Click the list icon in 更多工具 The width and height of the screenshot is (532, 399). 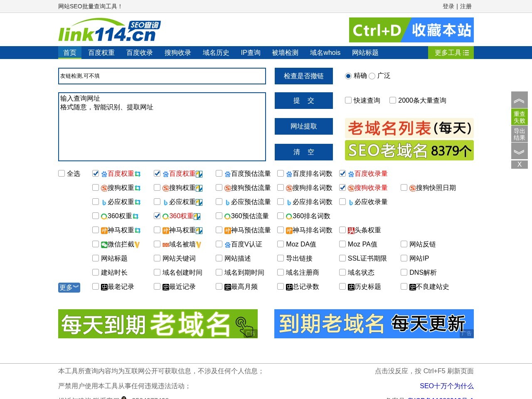pos(466,53)
